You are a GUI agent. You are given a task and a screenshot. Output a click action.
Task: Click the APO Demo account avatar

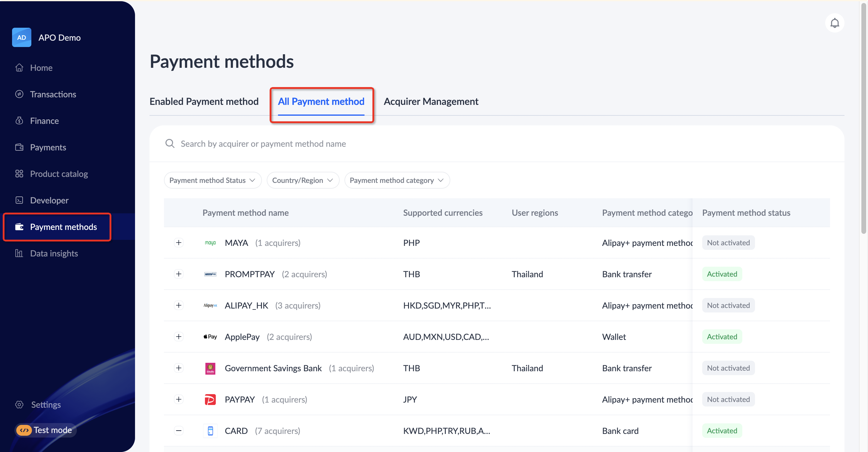[22, 37]
